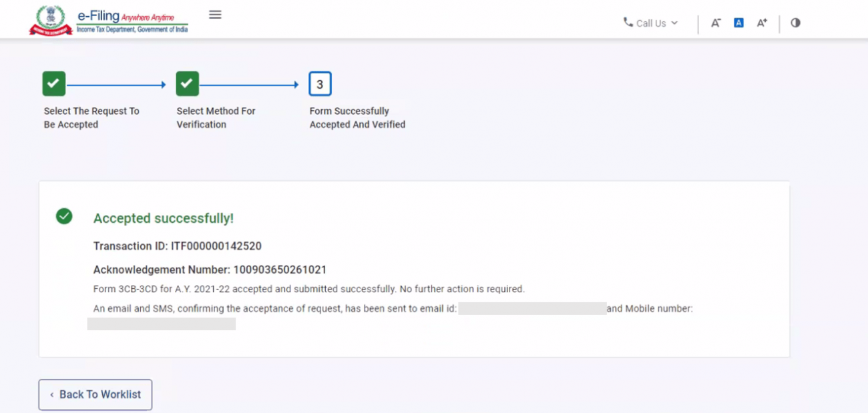Reset to default font size (blue A)
The width and height of the screenshot is (868, 413).
click(738, 23)
